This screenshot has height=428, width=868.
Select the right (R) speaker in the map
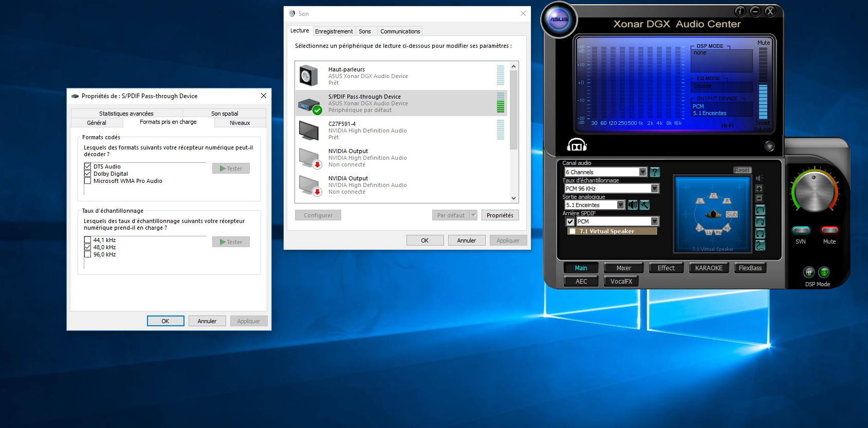pyautogui.click(x=727, y=201)
